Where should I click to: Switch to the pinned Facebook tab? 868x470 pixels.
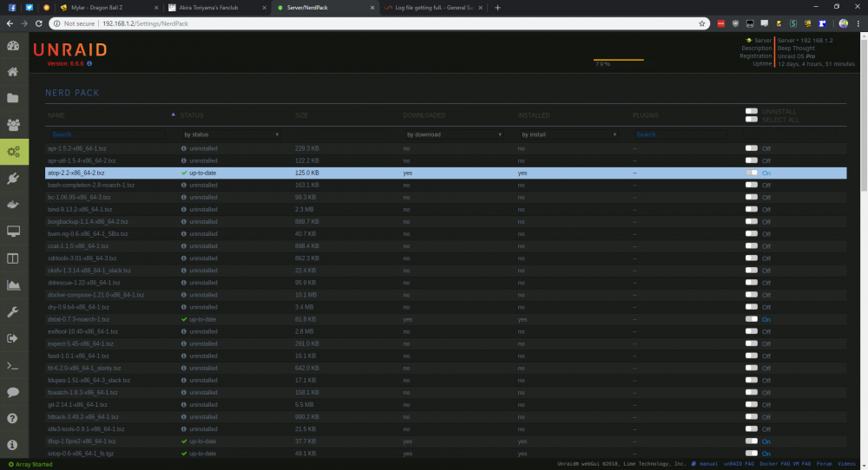[12, 8]
